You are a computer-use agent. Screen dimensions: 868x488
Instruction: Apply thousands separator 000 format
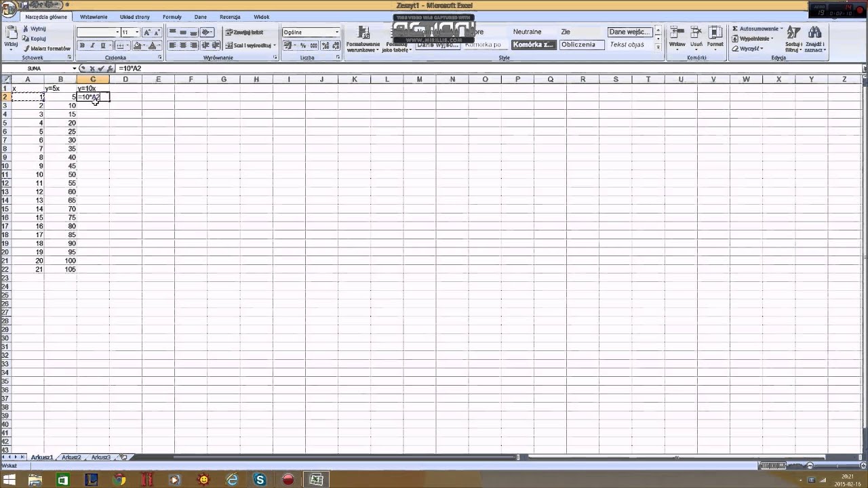tap(314, 45)
